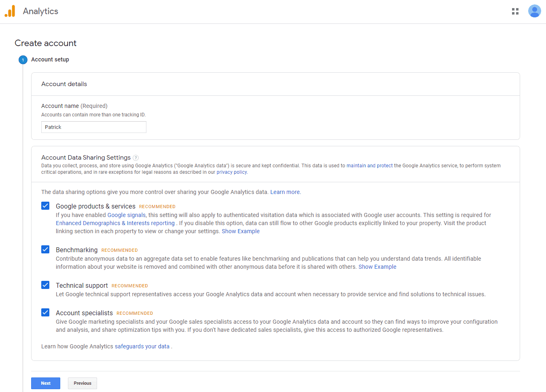This screenshot has height=392, width=546.
Task: Click the help icon beside Account Data Sharing Settings
Action: [x=136, y=158]
